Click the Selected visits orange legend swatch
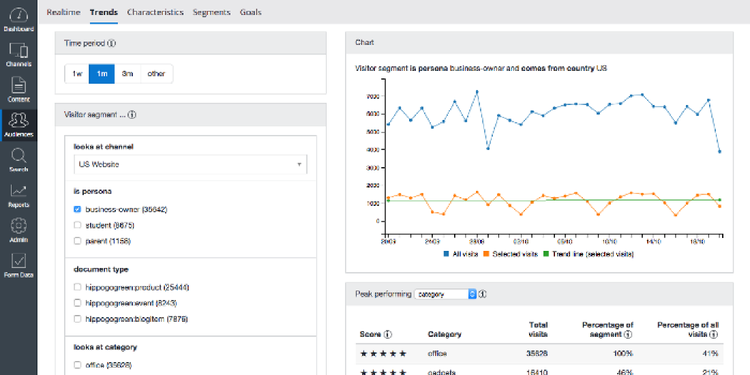Image resolution: width=750 pixels, height=375 pixels. pos(486,254)
